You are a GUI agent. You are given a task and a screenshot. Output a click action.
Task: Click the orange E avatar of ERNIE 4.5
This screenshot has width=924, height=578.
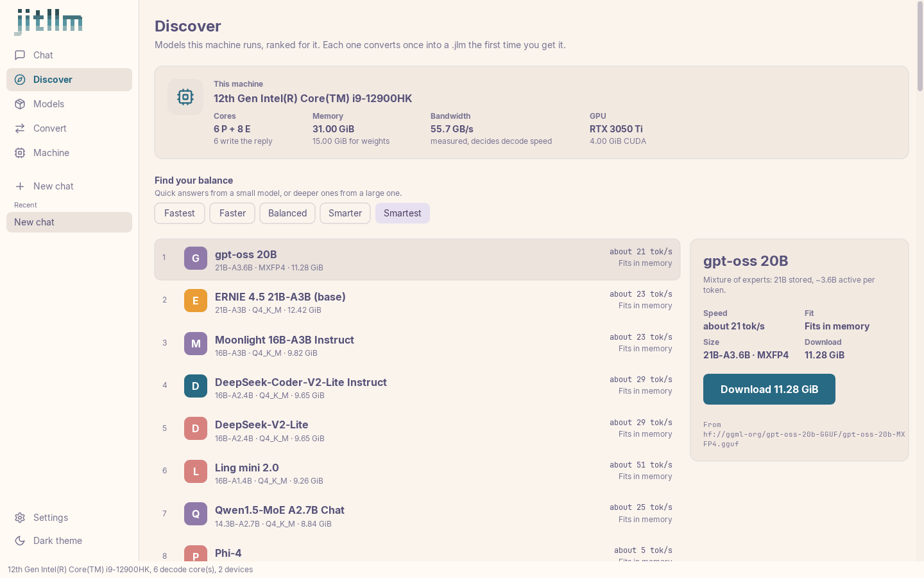196,301
